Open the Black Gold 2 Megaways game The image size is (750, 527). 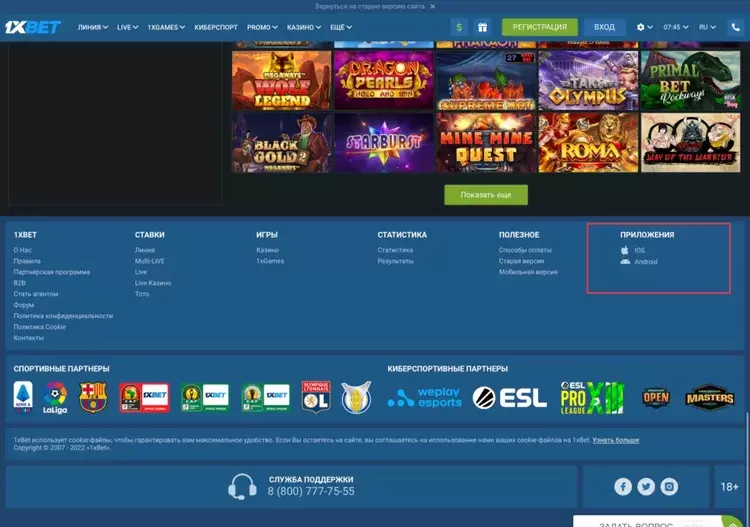(282, 143)
